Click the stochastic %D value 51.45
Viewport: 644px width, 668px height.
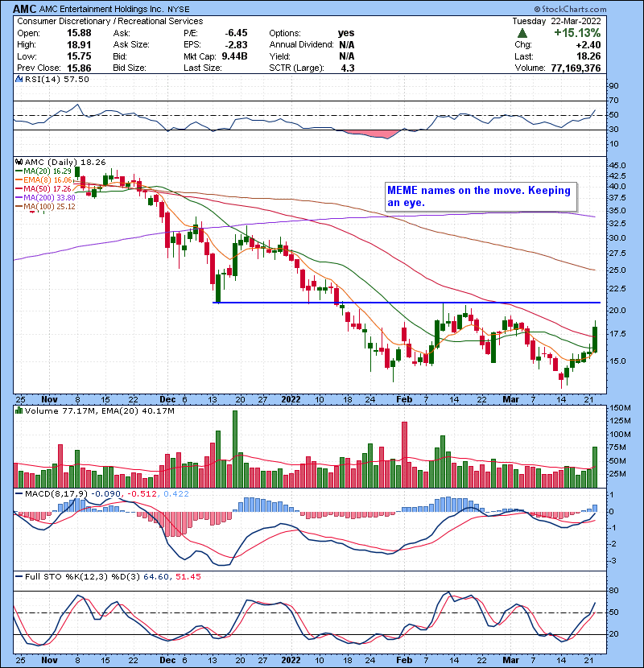pos(188,577)
